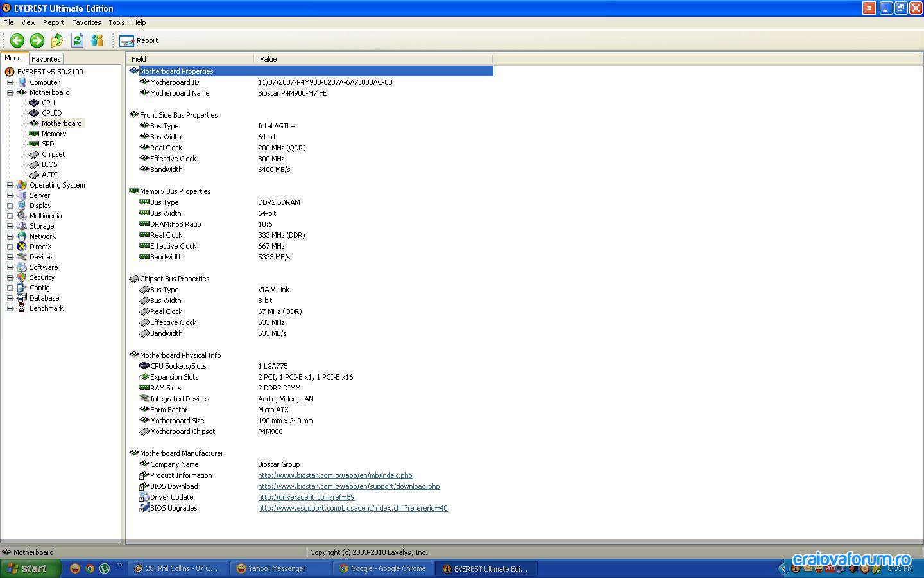Expand the Storage tree node
The image size is (924, 578).
click(x=10, y=226)
